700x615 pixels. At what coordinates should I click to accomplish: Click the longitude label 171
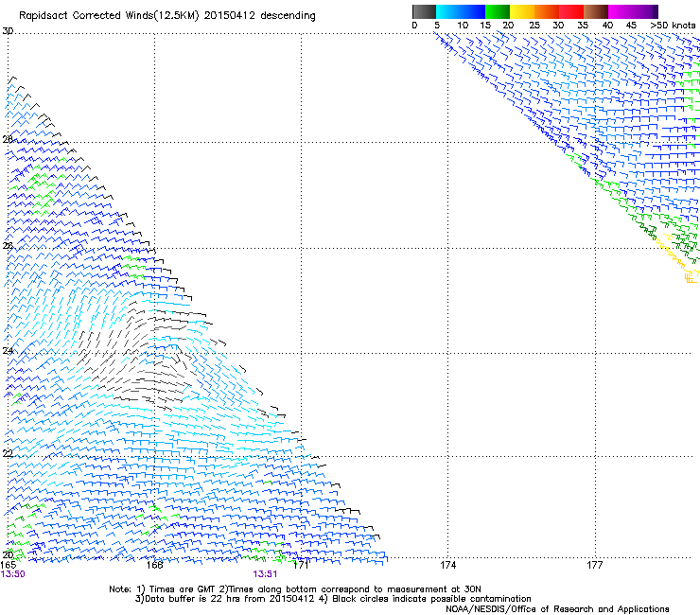[x=301, y=565]
